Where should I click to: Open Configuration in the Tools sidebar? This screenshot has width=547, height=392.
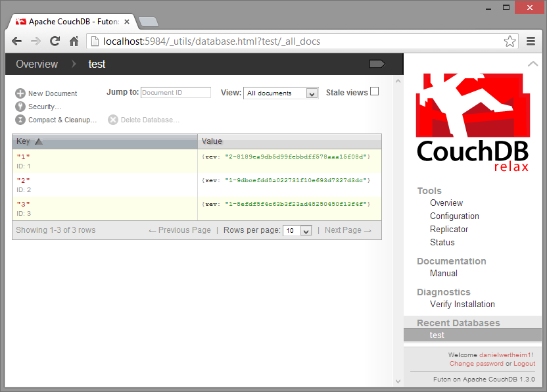454,216
